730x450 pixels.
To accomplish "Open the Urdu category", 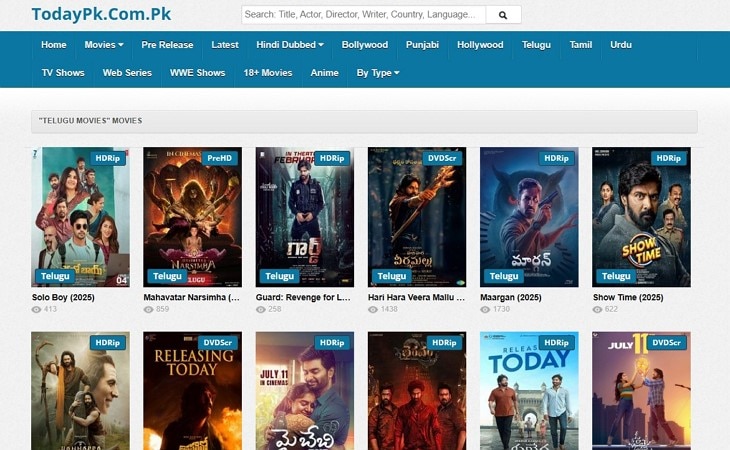I will coord(621,45).
